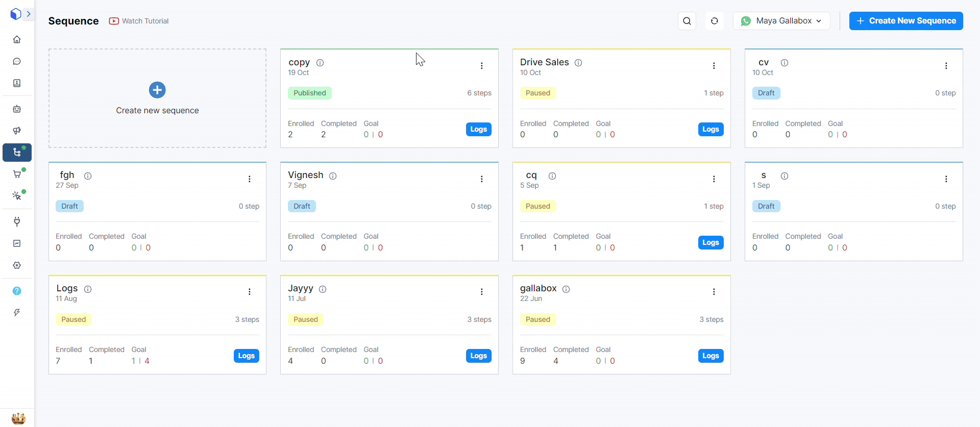
Task: Open three-dot menu on copy sequence card
Action: 481,66
